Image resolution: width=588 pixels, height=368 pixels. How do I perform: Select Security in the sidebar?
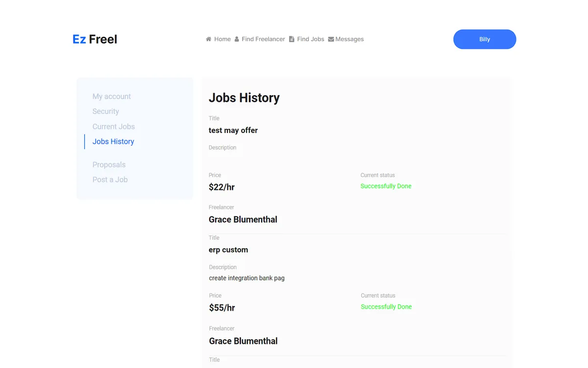point(106,111)
